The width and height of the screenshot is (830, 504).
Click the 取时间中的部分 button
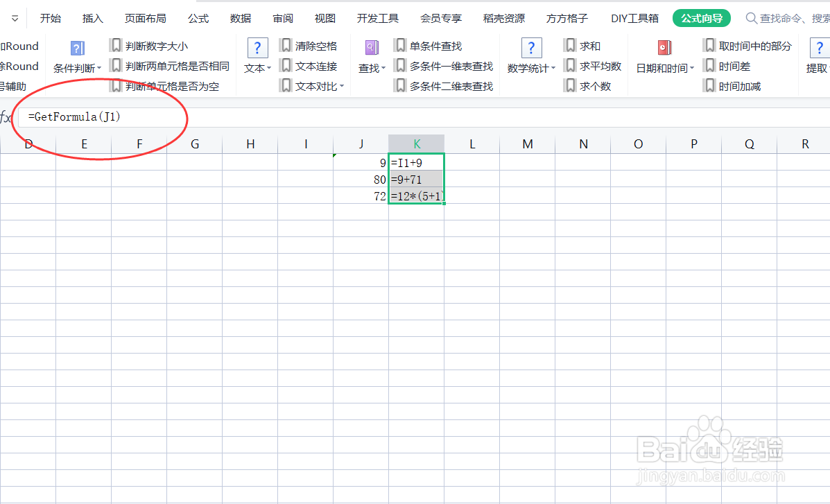(x=747, y=46)
